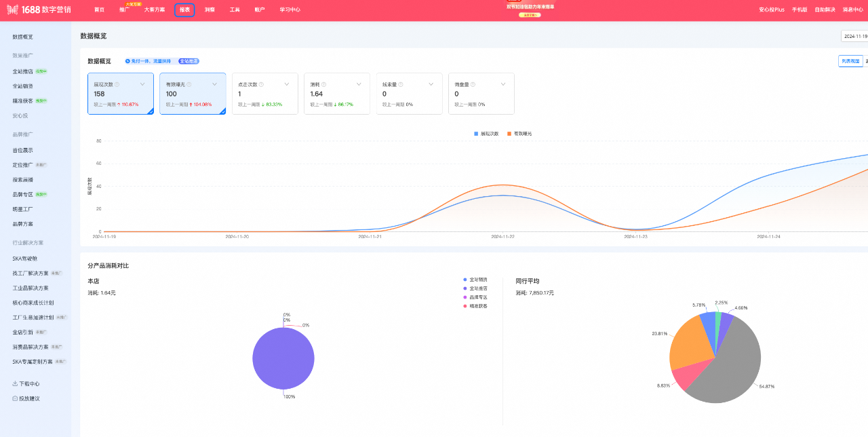Image resolution: width=868 pixels, height=437 pixels.
Task: Toggle 全站推店 in pie chart legend
Action: click(477, 288)
